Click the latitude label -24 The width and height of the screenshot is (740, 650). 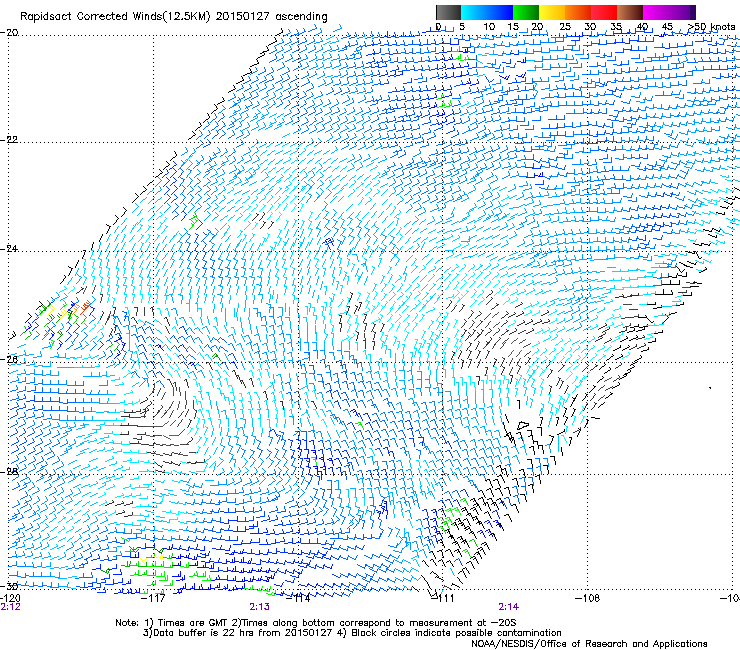tap(9, 248)
